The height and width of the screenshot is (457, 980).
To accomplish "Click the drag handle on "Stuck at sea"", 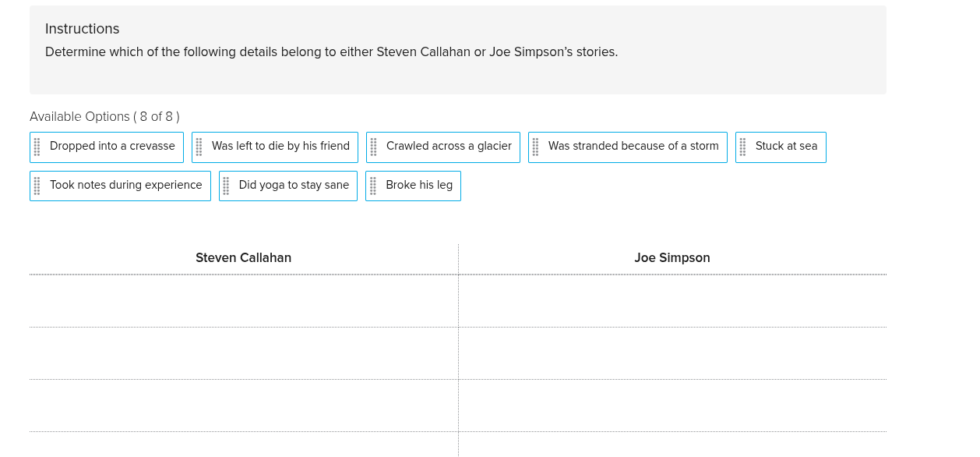I will [744, 147].
